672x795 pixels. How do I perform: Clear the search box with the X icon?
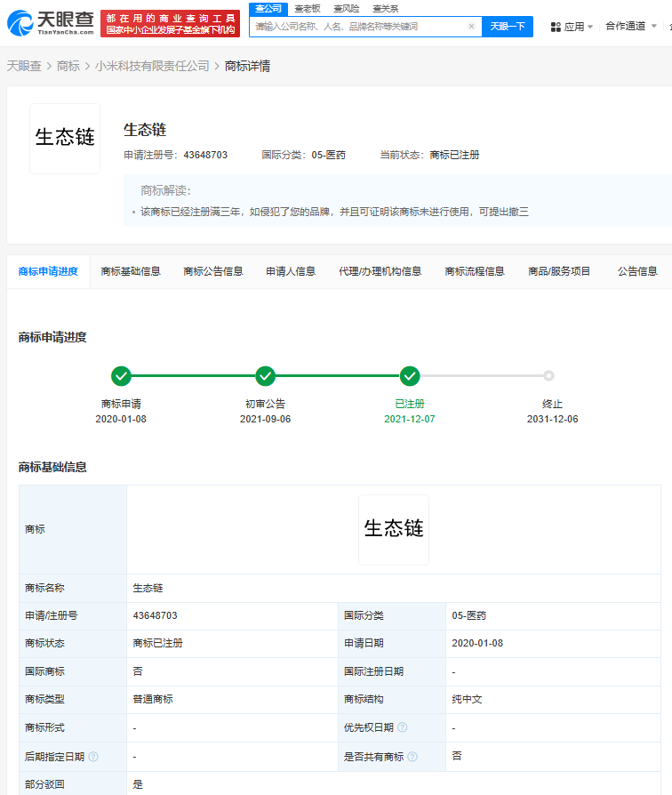(471, 27)
